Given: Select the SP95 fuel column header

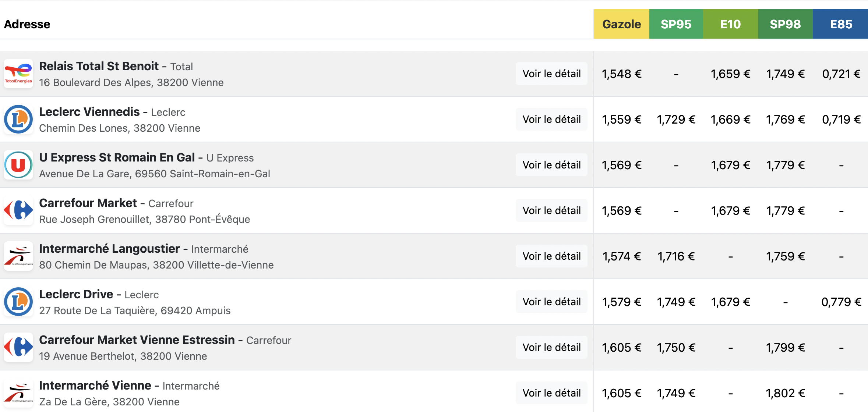Looking at the screenshot, I should tap(676, 24).
